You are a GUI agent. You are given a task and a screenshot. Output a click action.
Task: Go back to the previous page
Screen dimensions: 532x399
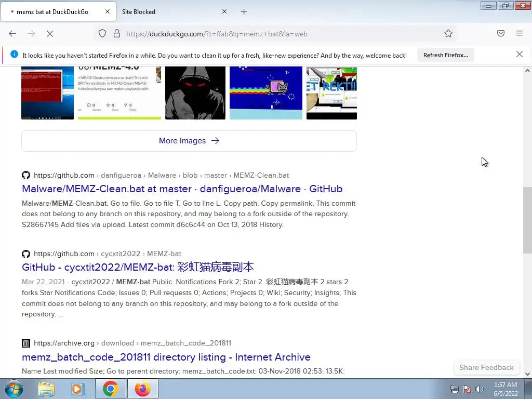[x=12, y=34]
